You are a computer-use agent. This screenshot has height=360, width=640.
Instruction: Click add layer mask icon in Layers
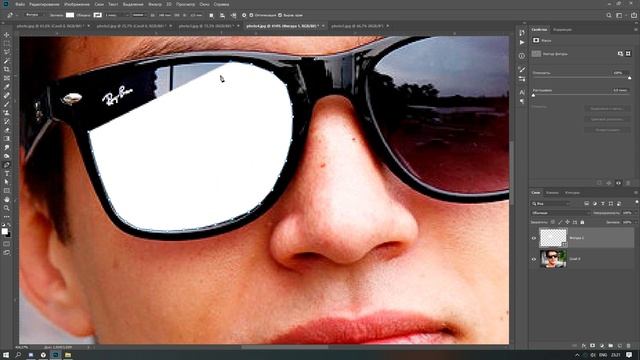click(x=593, y=346)
